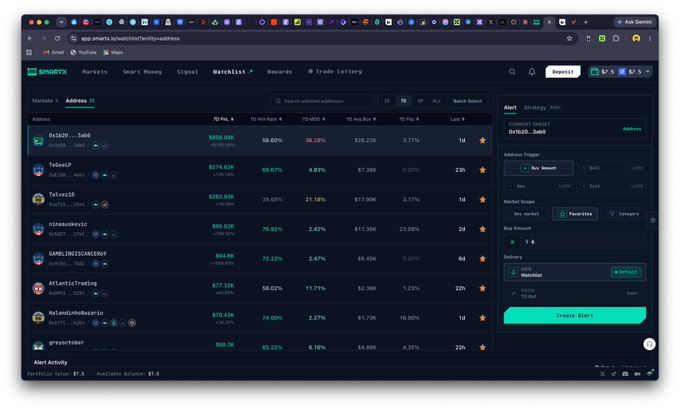Sort by 7D Flip column

409,119
